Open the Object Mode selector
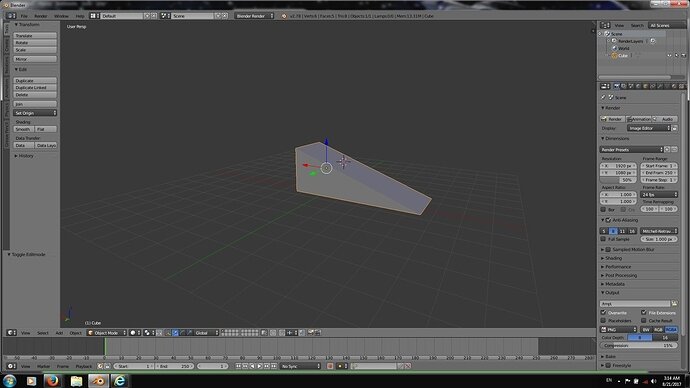 [x=107, y=333]
